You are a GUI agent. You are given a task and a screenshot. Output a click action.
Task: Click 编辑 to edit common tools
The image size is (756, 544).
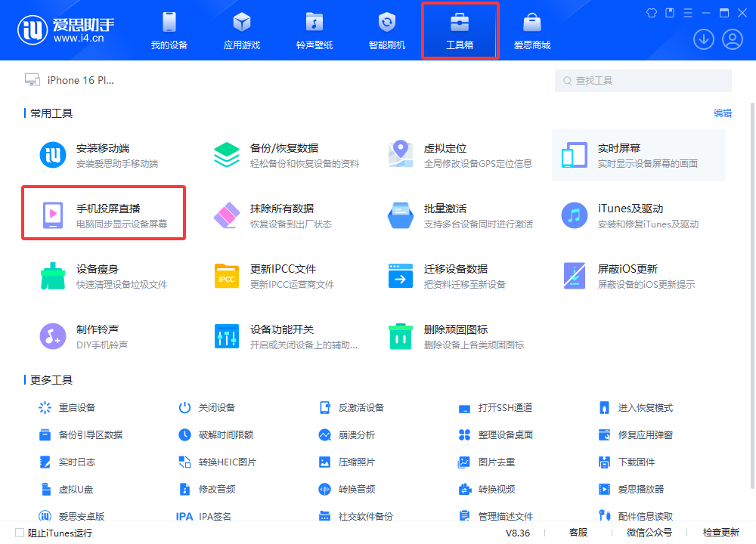[722, 113]
